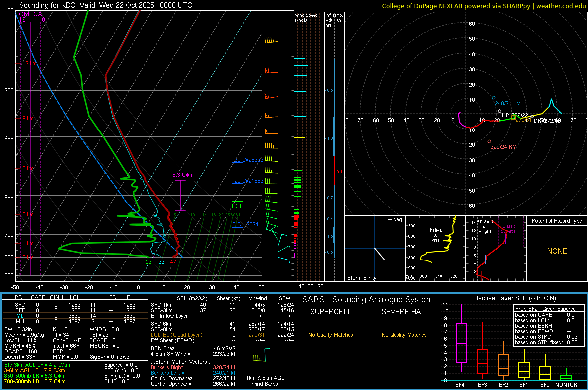
Task: Click the 'Wind Speed (knots)' panel header
Action: 306,17
